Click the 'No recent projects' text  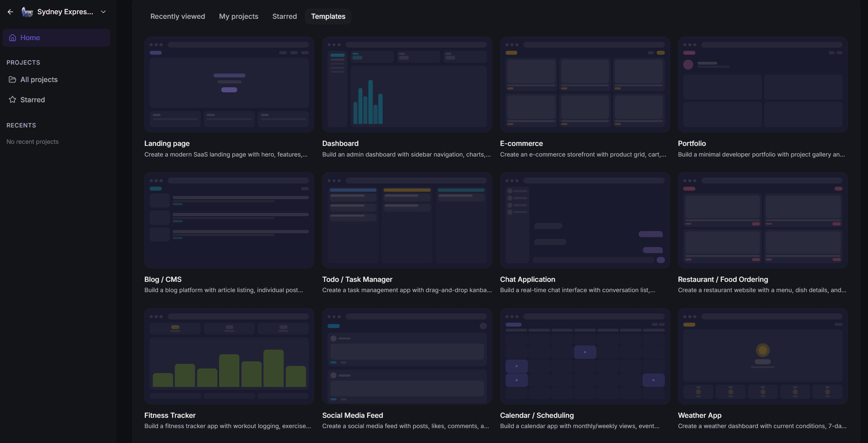click(x=33, y=142)
